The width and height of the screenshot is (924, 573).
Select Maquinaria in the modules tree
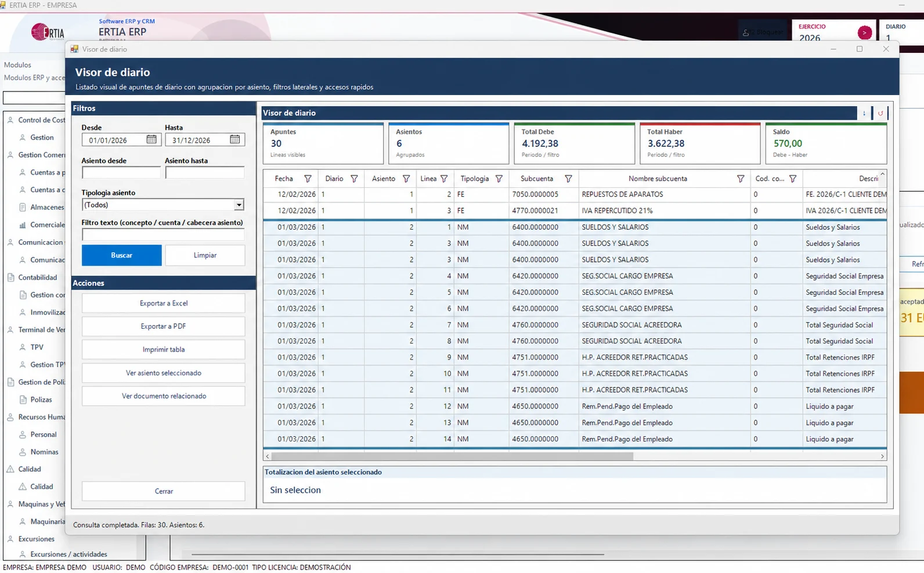[48, 521]
